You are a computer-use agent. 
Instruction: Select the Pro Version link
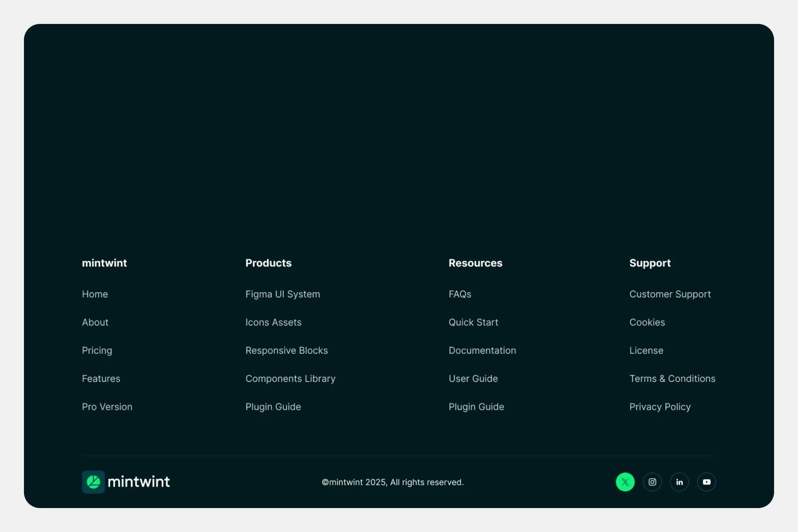pos(107,407)
